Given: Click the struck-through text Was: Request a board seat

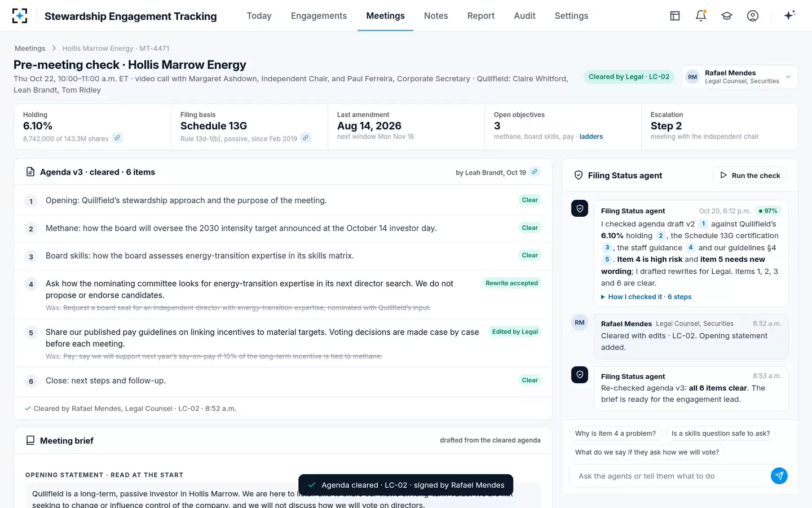Looking at the screenshot, I should click(238, 308).
